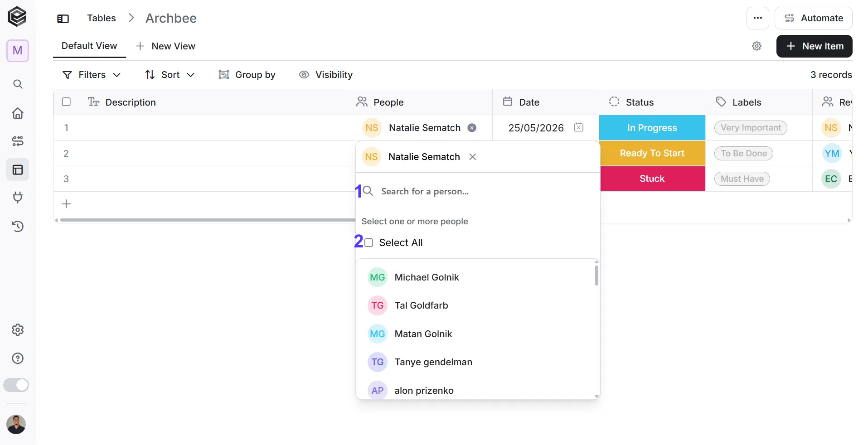
Task: Add a New View tab
Action: pyautogui.click(x=165, y=46)
